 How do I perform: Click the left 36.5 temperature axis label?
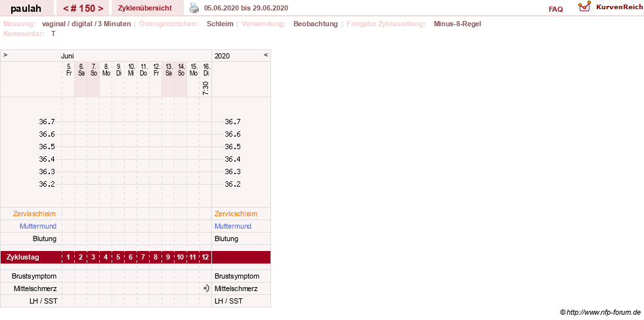(47, 147)
